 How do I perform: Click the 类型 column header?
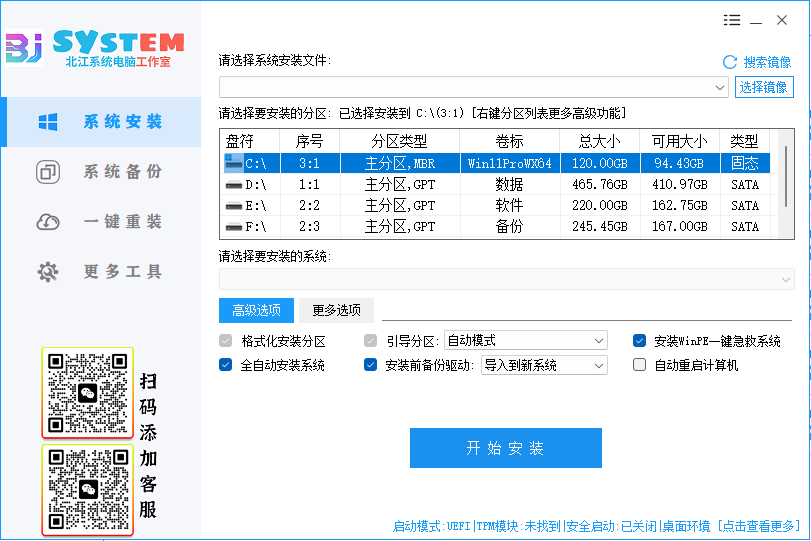(x=744, y=141)
